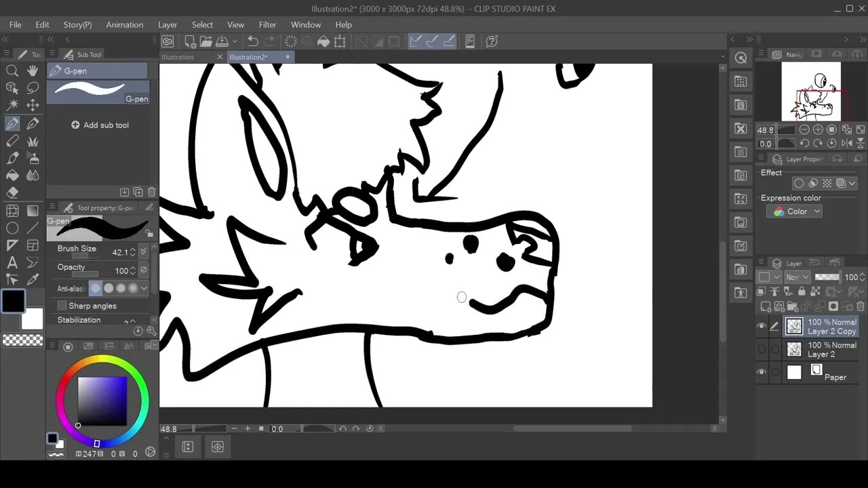Click the Save icon in command bar
This screenshot has width=868, height=488.
pos(222,41)
